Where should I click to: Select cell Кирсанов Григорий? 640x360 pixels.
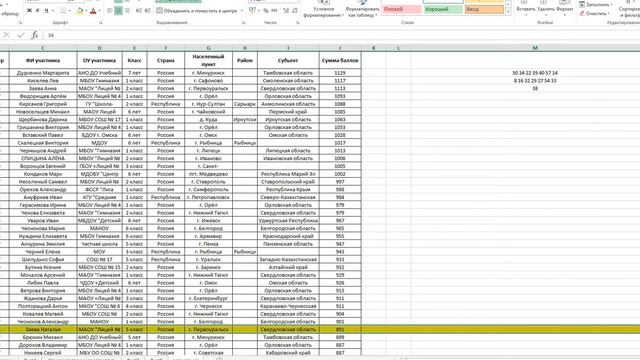tap(43, 104)
